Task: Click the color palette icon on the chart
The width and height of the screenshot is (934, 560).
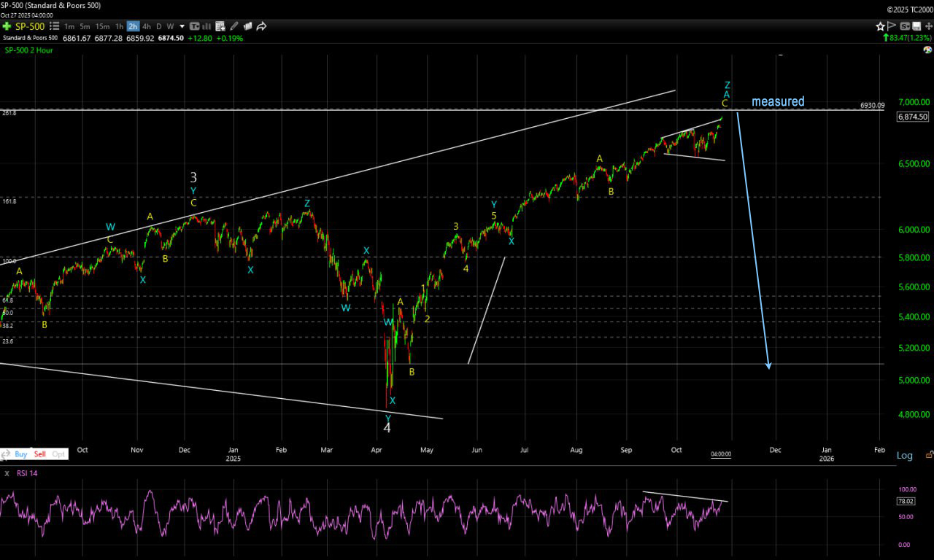Action: pos(927,50)
